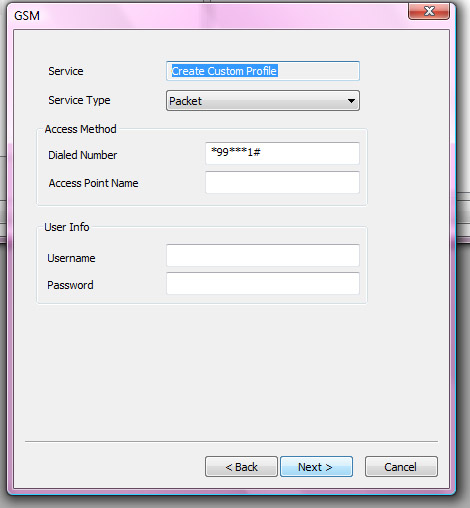Click the Access Point Name label
The image size is (470, 508).
pos(93,183)
